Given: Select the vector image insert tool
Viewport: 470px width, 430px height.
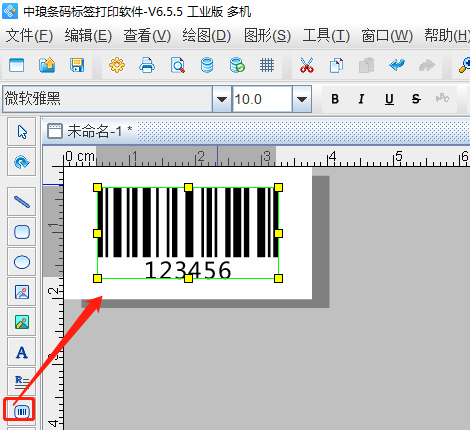Looking at the screenshot, I should (22, 292).
